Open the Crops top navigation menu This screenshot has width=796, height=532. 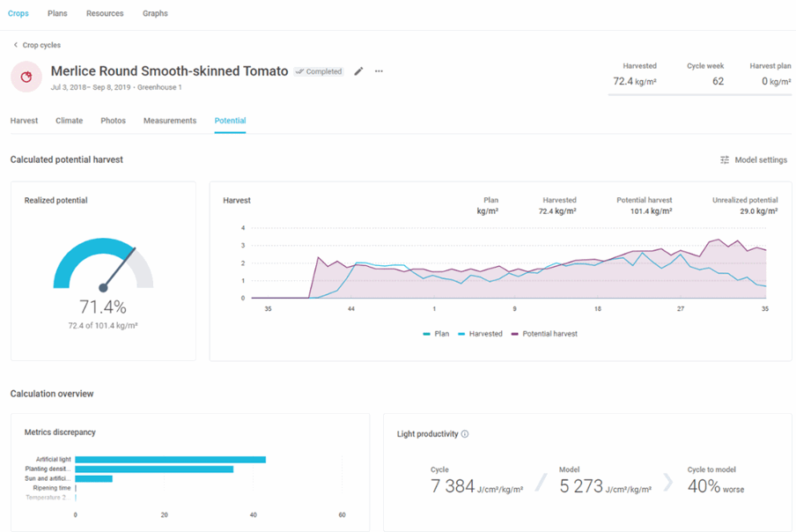pos(18,13)
